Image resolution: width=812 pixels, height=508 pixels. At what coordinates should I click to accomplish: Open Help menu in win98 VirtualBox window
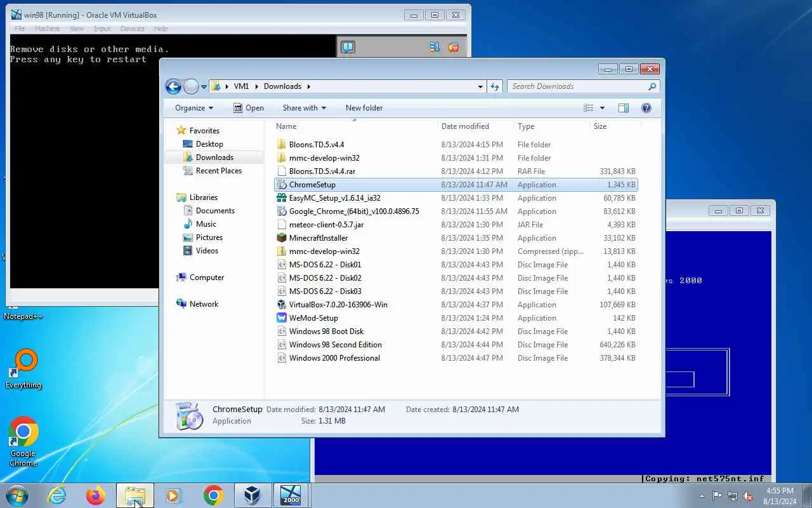coord(160,29)
